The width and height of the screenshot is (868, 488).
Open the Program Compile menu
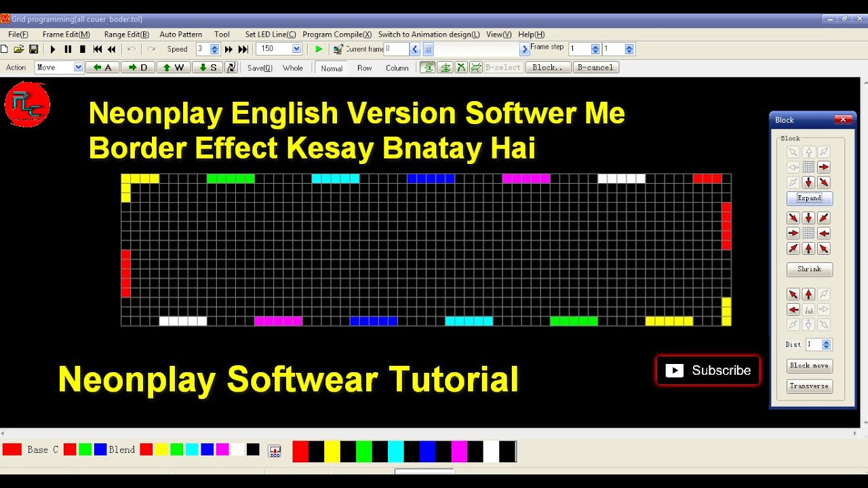pyautogui.click(x=337, y=34)
